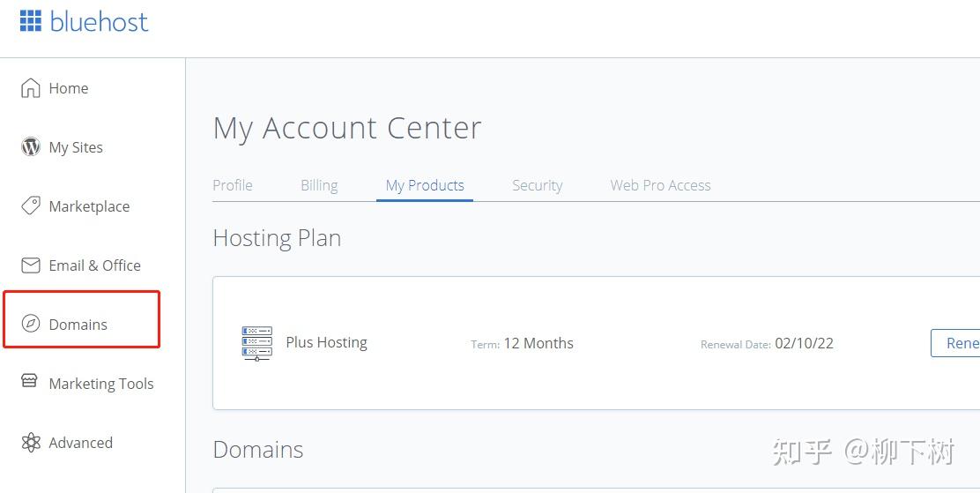The image size is (980, 493).
Task: Open the Billing tab
Action: pos(319,185)
